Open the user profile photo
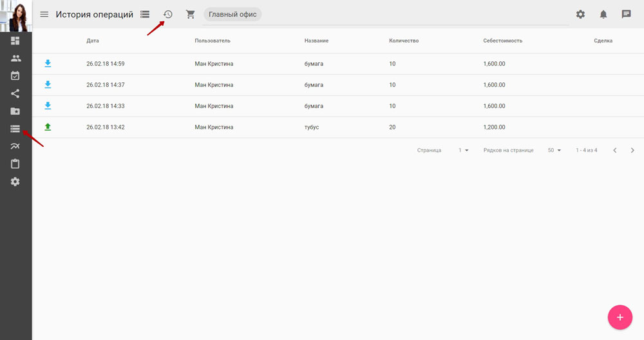 15,16
